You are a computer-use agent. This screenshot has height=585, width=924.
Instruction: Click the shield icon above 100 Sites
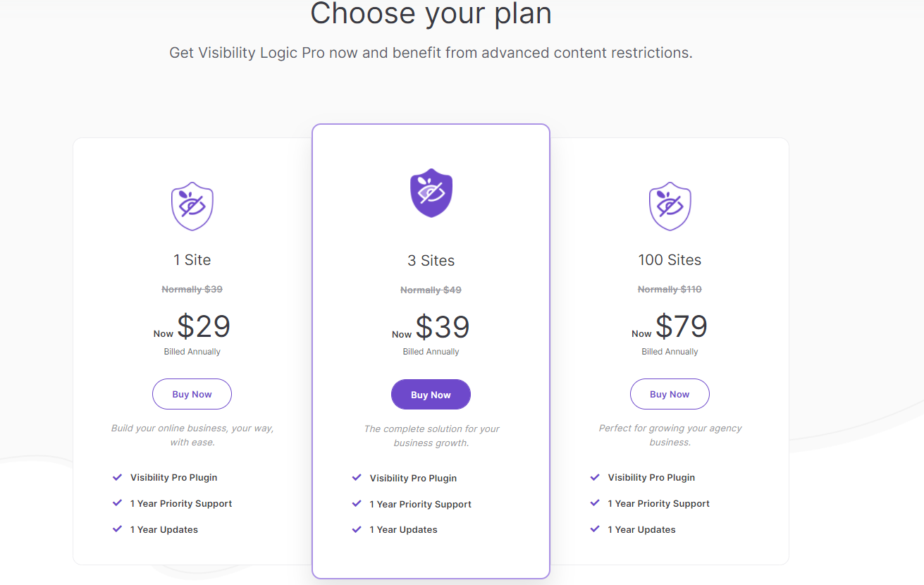670,206
